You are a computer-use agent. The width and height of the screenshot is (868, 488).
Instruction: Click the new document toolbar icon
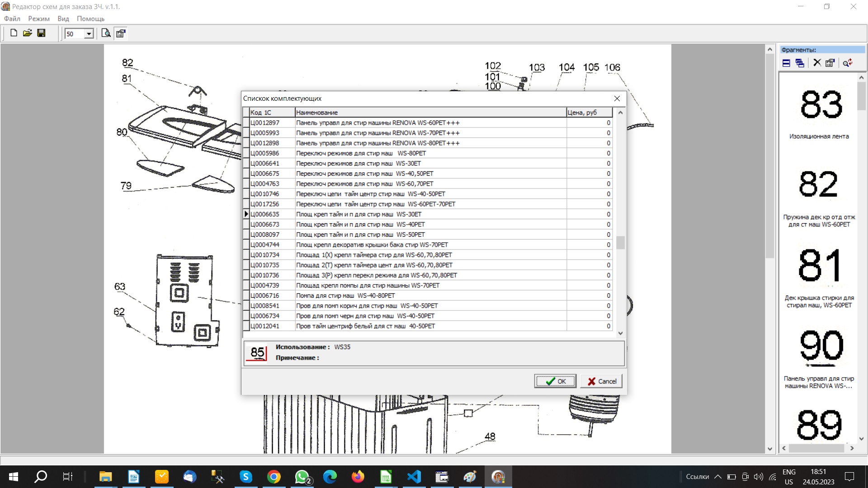coord(14,33)
